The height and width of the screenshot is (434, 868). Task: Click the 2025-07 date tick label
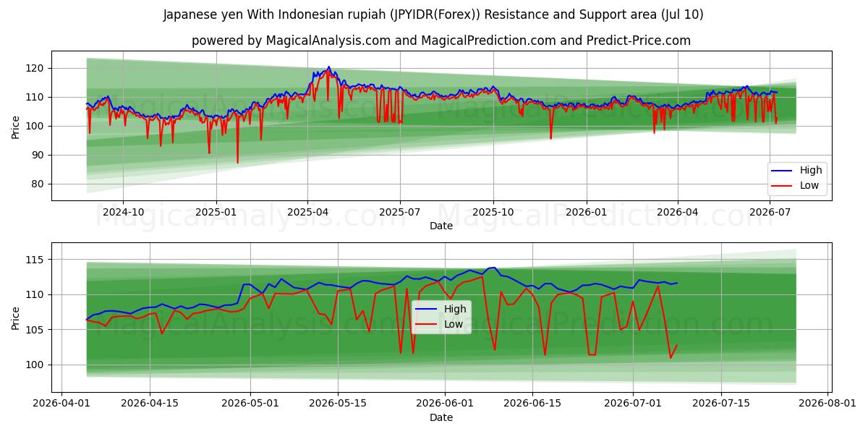pos(400,212)
